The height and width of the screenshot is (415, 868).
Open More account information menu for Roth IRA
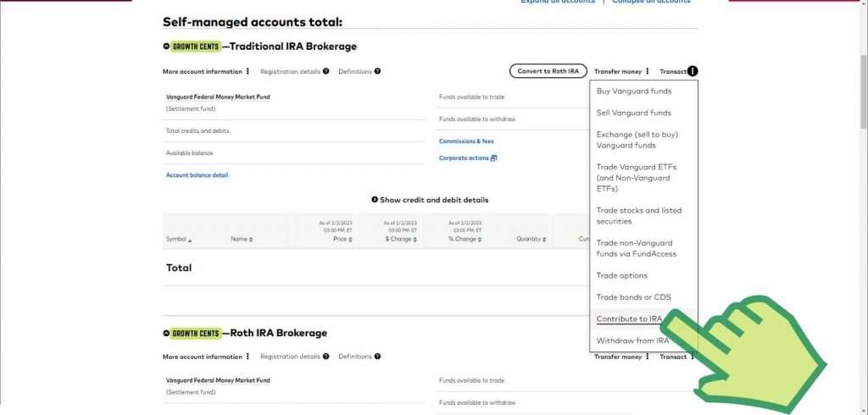(x=206, y=357)
